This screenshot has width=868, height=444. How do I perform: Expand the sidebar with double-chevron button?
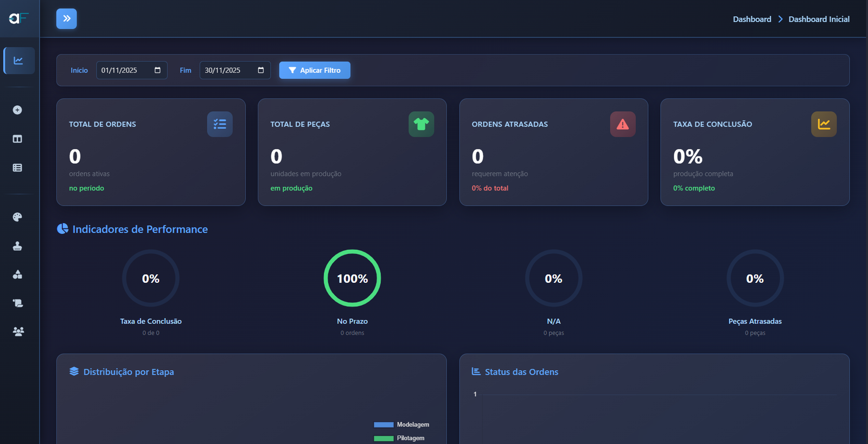pos(66,19)
